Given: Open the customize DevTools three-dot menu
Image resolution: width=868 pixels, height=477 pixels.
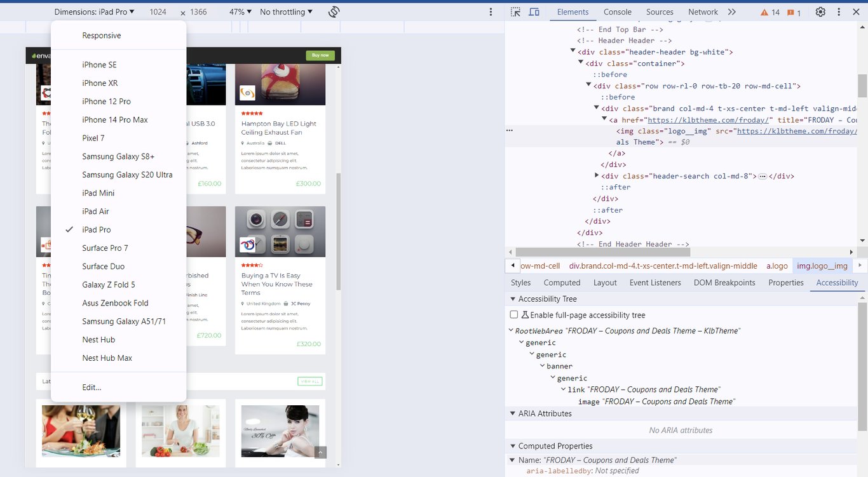Looking at the screenshot, I should [840, 11].
